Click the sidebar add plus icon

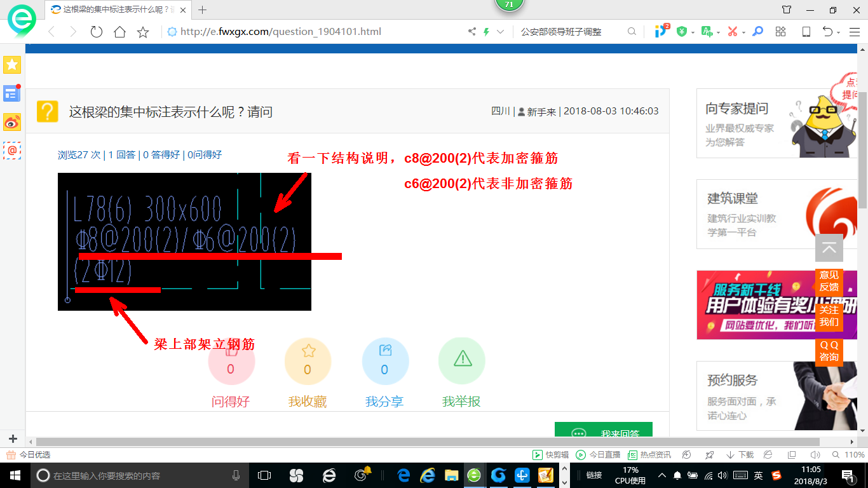pyautogui.click(x=12, y=438)
